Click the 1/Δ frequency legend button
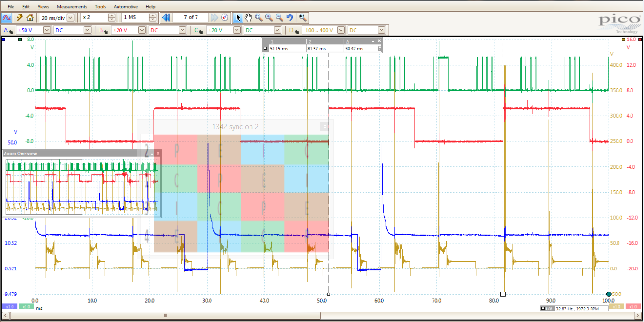 pos(547,308)
